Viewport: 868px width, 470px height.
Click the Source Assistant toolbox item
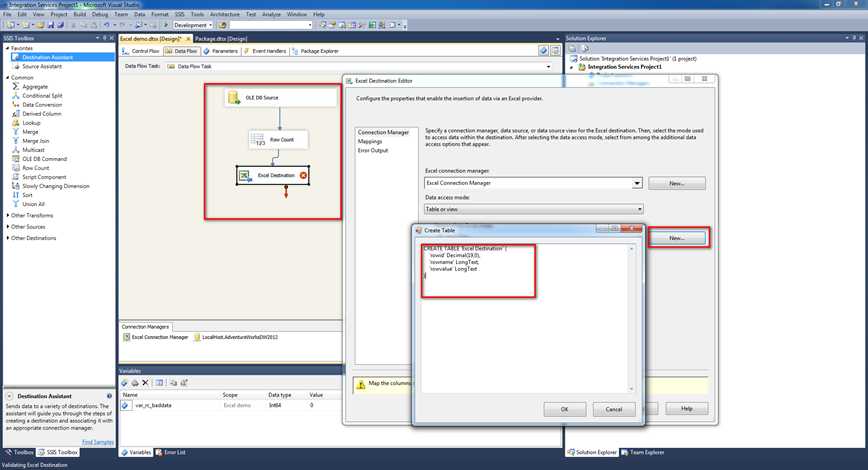pyautogui.click(x=42, y=66)
